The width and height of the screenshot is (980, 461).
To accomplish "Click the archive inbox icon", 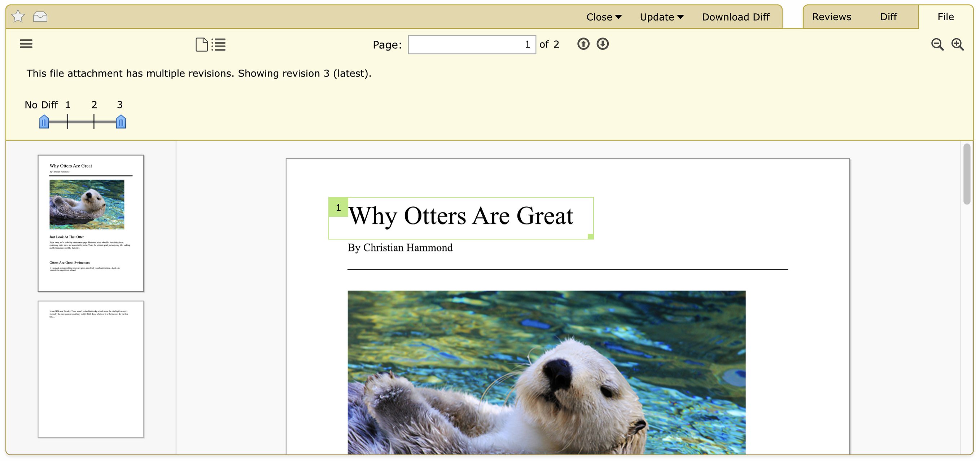I will point(40,16).
